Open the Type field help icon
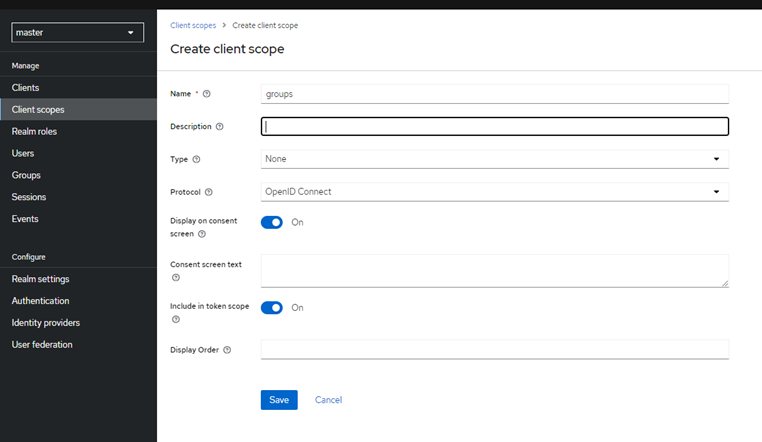This screenshot has height=442, width=762. click(x=196, y=159)
